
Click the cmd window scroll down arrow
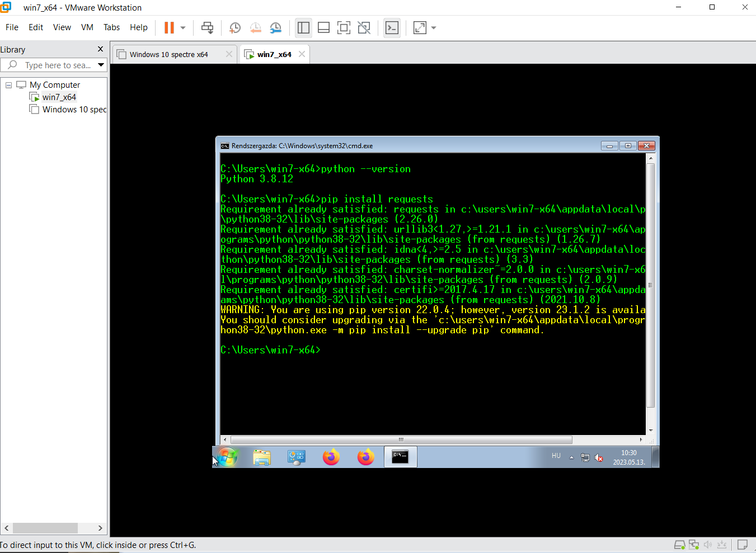(650, 430)
